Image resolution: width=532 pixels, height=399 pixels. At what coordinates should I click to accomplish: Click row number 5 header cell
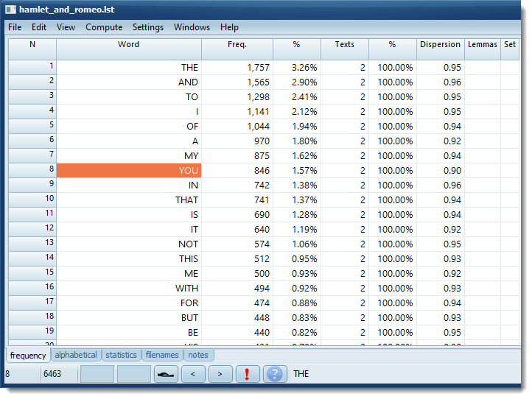pyautogui.click(x=32, y=127)
